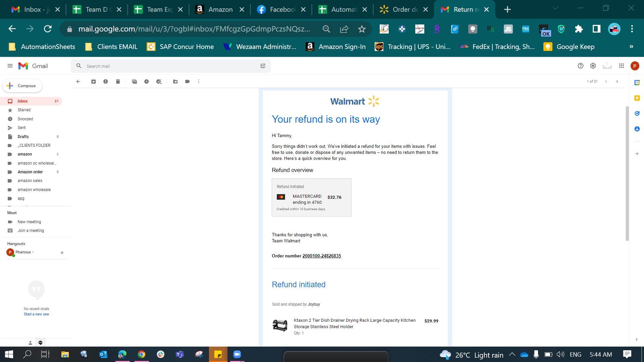Open Google Keep side panel
This screenshot has height=362, width=644.
(637, 98)
